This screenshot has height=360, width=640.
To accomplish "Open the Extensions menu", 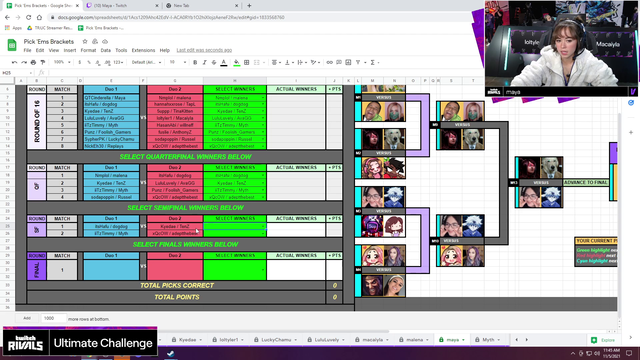I will click(143, 51).
